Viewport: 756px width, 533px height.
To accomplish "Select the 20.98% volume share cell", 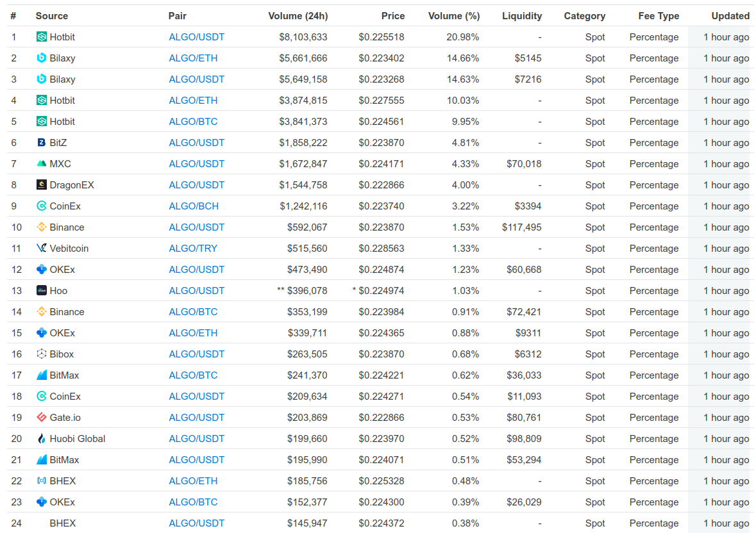I will click(463, 37).
